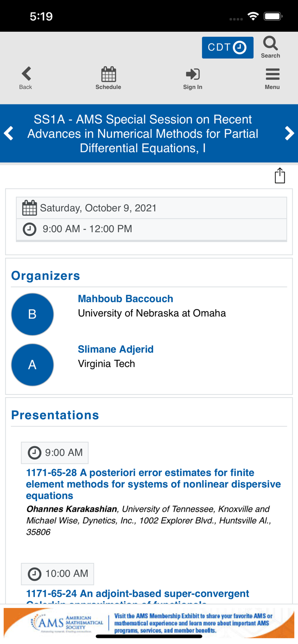Open presentation 1171-65-28 A posteriori error estimates

pyautogui.click(x=153, y=484)
